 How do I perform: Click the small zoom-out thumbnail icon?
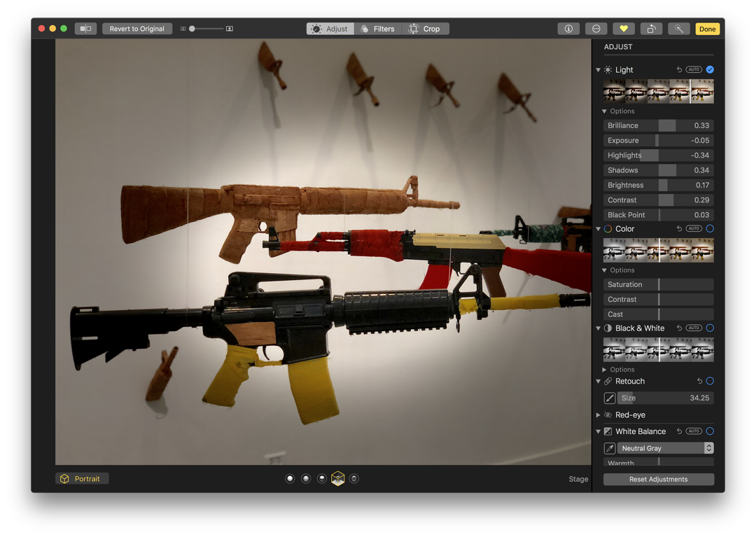click(183, 29)
